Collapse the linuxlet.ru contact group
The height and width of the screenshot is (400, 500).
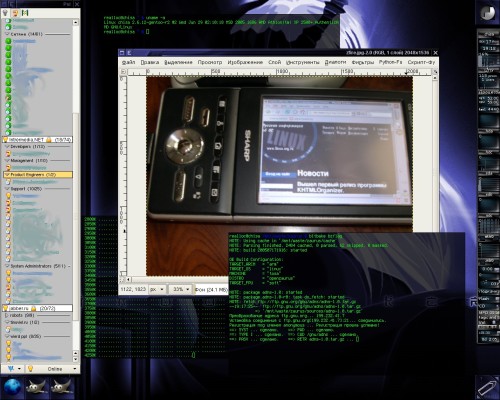pos(7,322)
